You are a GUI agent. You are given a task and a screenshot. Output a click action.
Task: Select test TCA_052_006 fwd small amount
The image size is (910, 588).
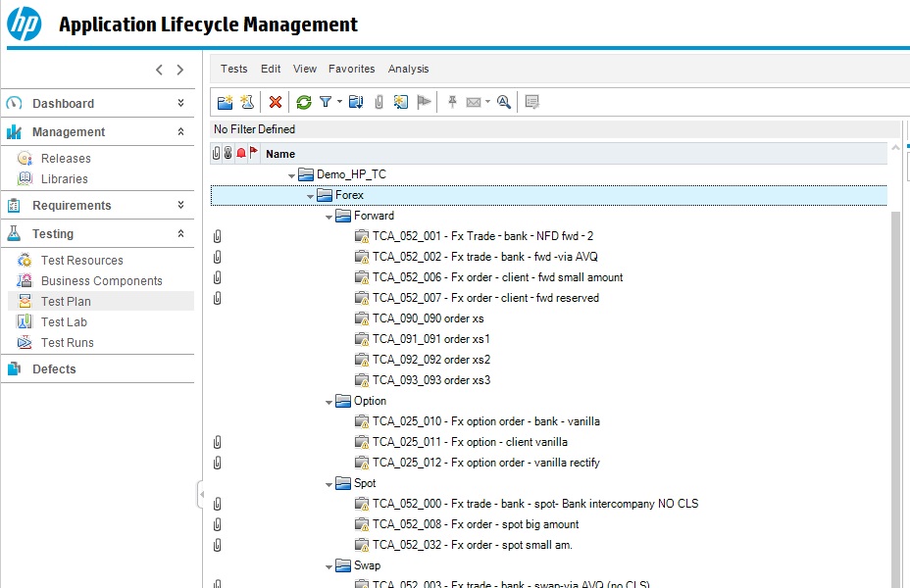pos(498,277)
